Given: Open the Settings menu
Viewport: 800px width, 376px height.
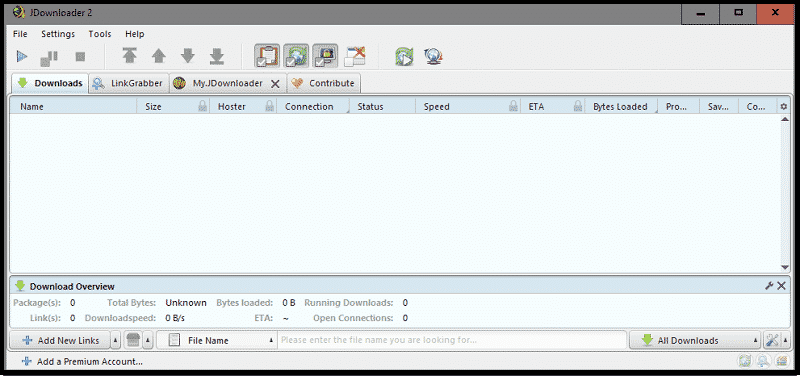Looking at the screenshot, I should pos(58,34).
